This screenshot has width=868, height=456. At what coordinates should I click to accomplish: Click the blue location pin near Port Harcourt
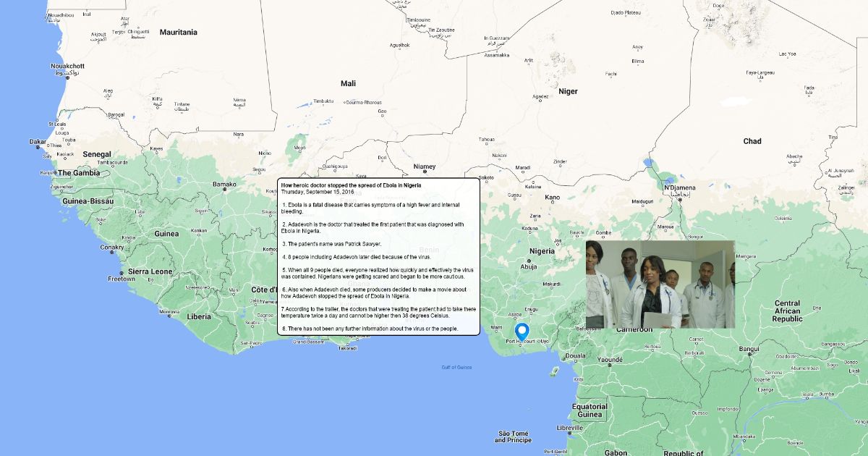tap(522, 333)
